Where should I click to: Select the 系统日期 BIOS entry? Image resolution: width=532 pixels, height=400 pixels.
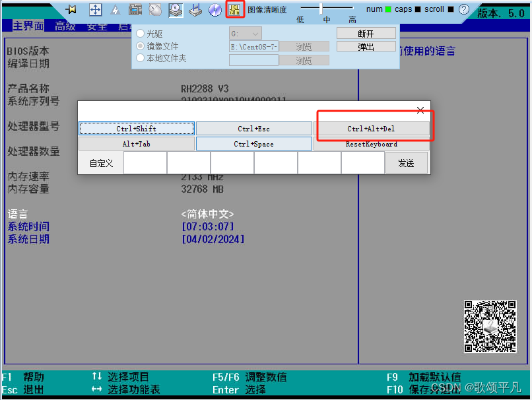(28, 239)
